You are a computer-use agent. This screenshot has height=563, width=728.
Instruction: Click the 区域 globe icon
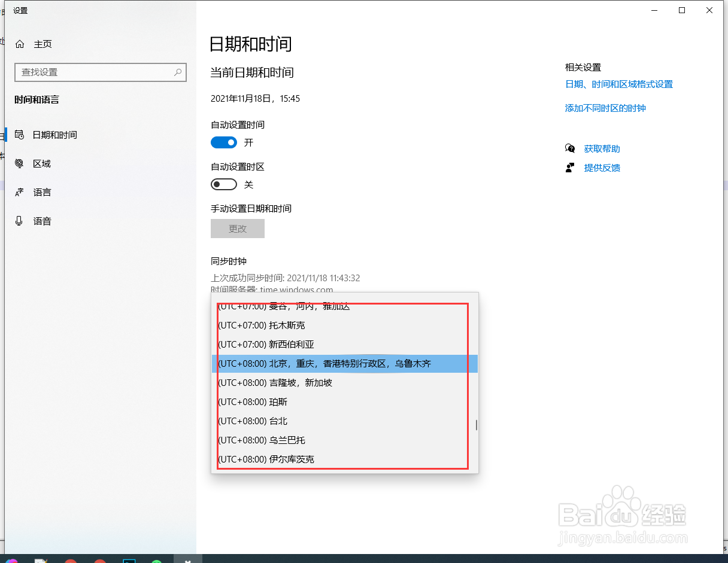(20, 164)
